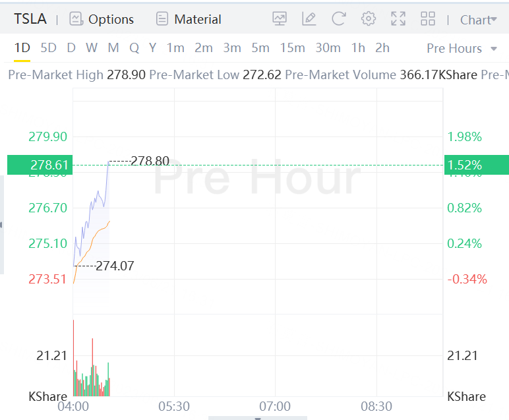Screen dimensions: 509x420
Task: Click the left edge panel handle
Action: [2, 225]
